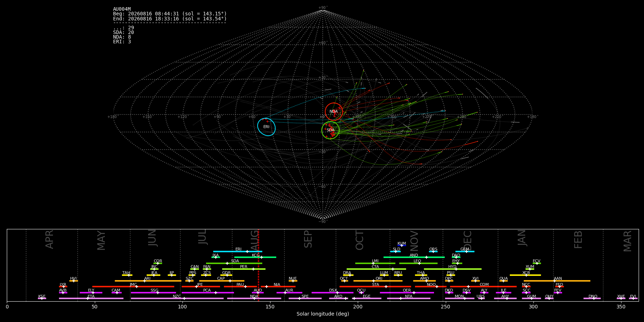
Task: Click the QUA shower marker in January
Action: click(x=503, y=281)
